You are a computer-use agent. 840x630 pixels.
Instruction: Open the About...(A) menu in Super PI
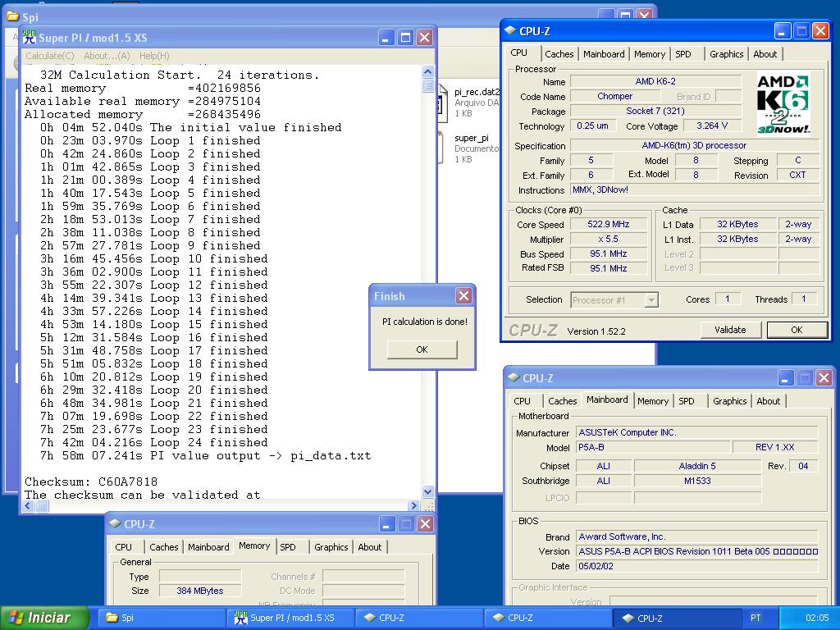pyautogui.click(x=107, y=56)
